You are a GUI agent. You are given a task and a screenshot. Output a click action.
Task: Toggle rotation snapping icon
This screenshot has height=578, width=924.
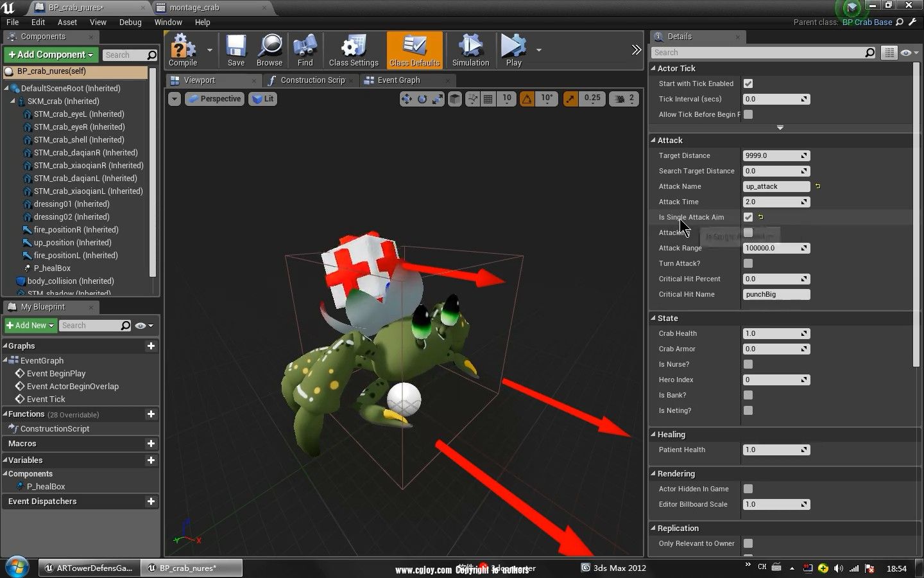coord(527,99)
